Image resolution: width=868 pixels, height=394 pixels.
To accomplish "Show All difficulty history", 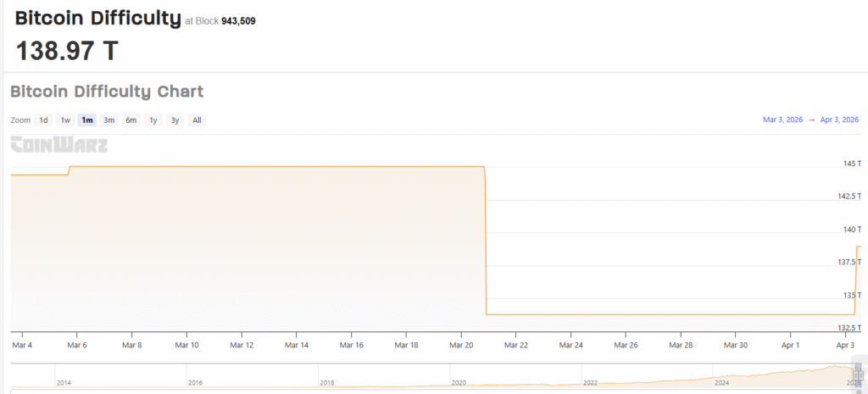I will pos(197,120).
